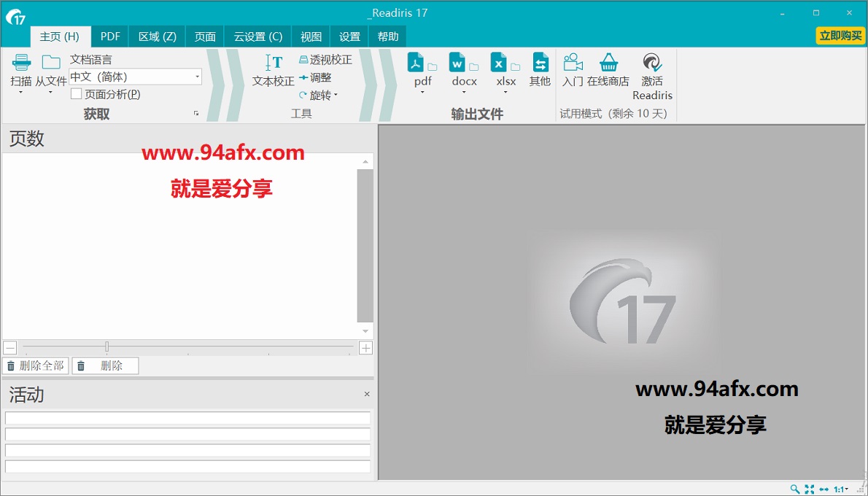The height and width of the screenshot is (496, 868).
Task: Click the trial mode text 试用模式 (剩余 10 天)
Action: (613, 114)
